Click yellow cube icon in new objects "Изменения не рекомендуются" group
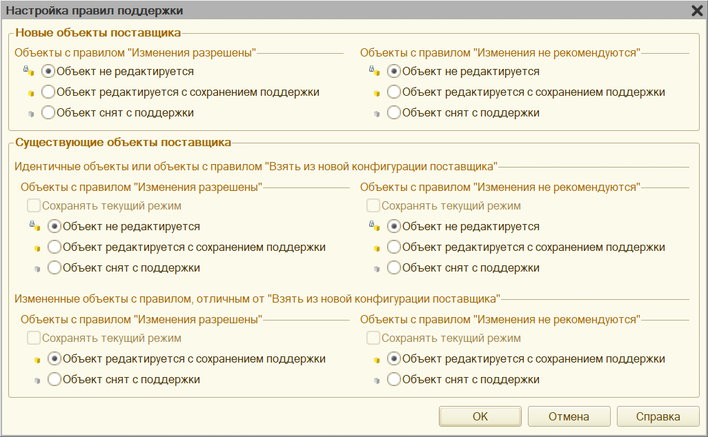This screenshot has height=437, width=708. (x=377, y=93)
